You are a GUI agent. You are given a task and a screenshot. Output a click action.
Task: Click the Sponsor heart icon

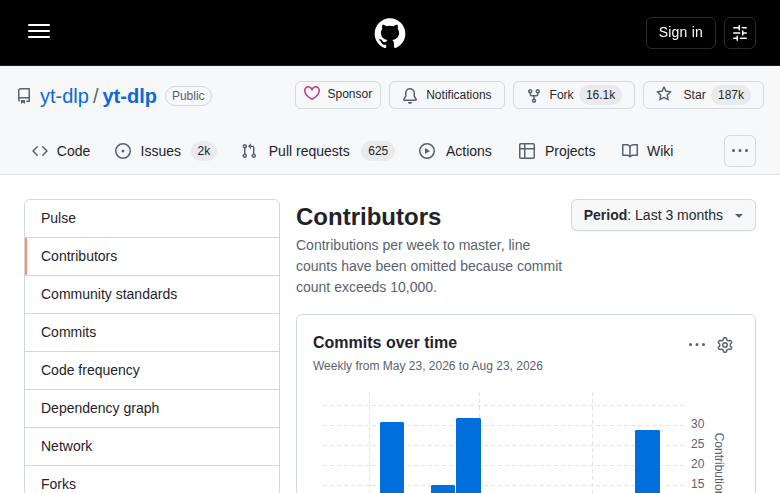point(312,94)
